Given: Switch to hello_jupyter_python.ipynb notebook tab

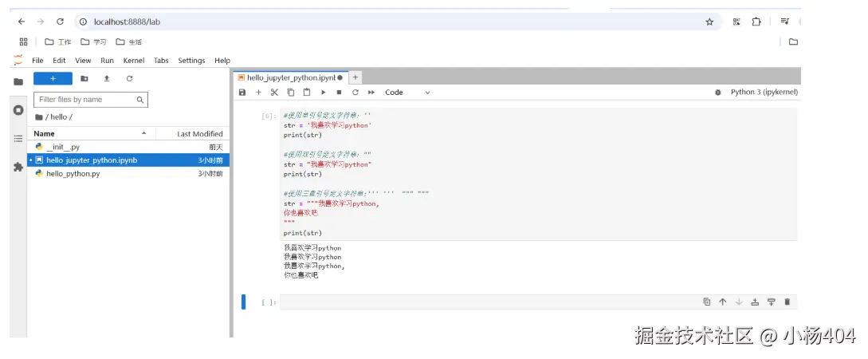Looking at the screenshot, I should coord(291,77).
